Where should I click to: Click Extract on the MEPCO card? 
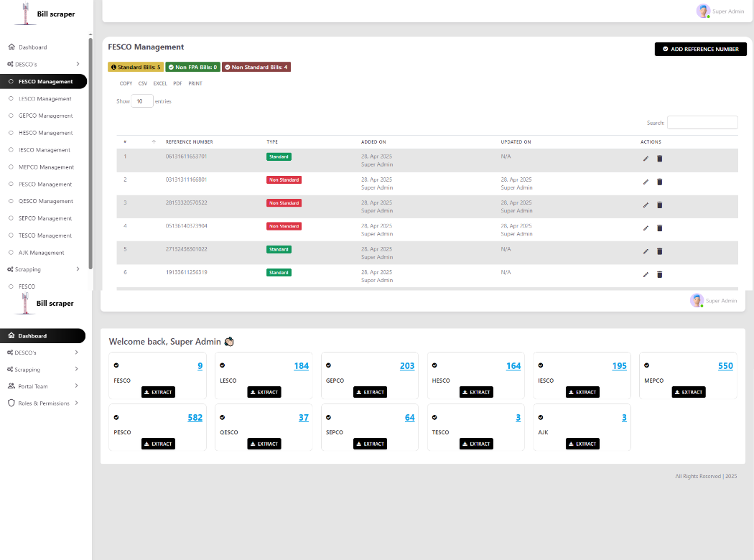[689, 392]
